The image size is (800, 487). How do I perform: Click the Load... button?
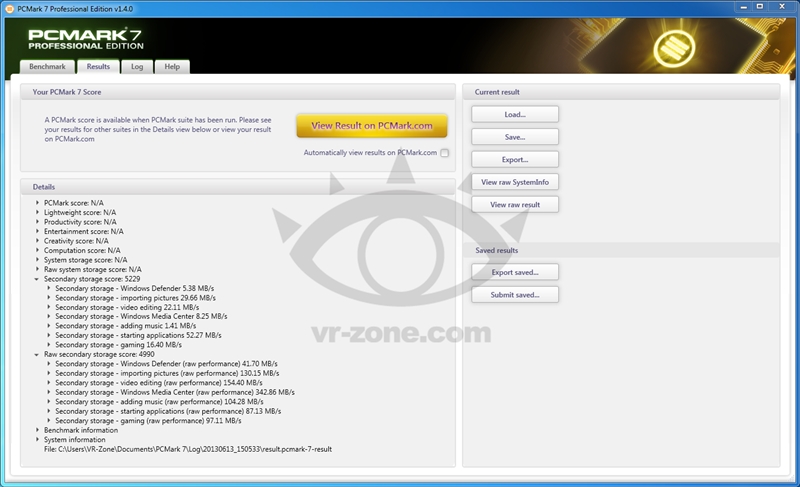click(x=515, y=114)
